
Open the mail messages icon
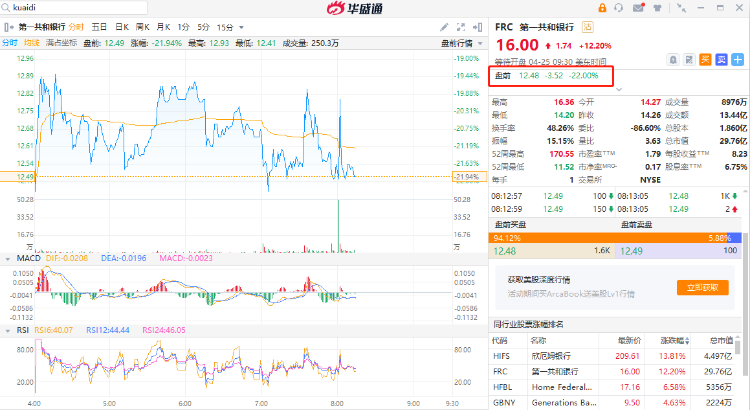tap(638, 8)
